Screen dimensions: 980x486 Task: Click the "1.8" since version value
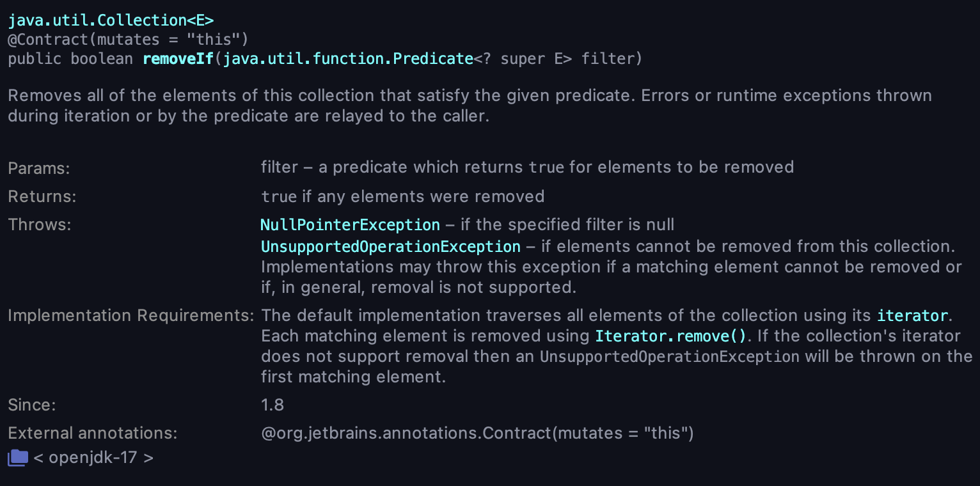[x=273, y=405]
